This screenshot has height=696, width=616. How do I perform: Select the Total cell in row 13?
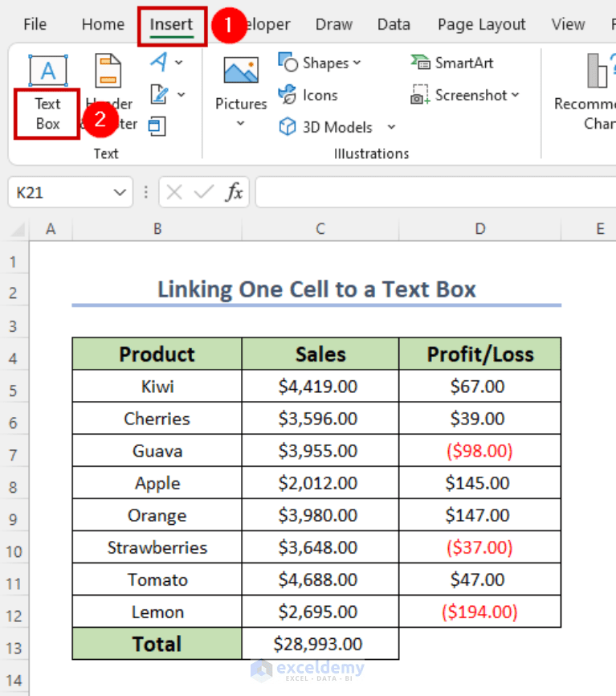(x=157, y=643)
